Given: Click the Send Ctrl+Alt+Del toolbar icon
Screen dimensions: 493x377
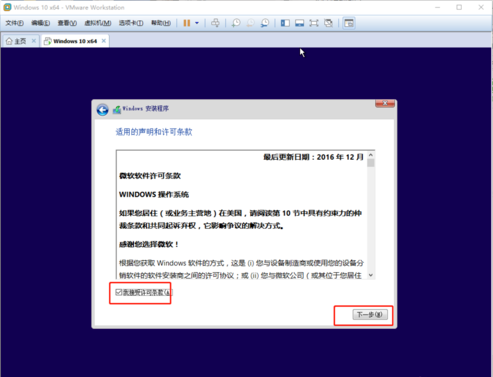Looking at the screenshot, I should click(x=215, y=23).
